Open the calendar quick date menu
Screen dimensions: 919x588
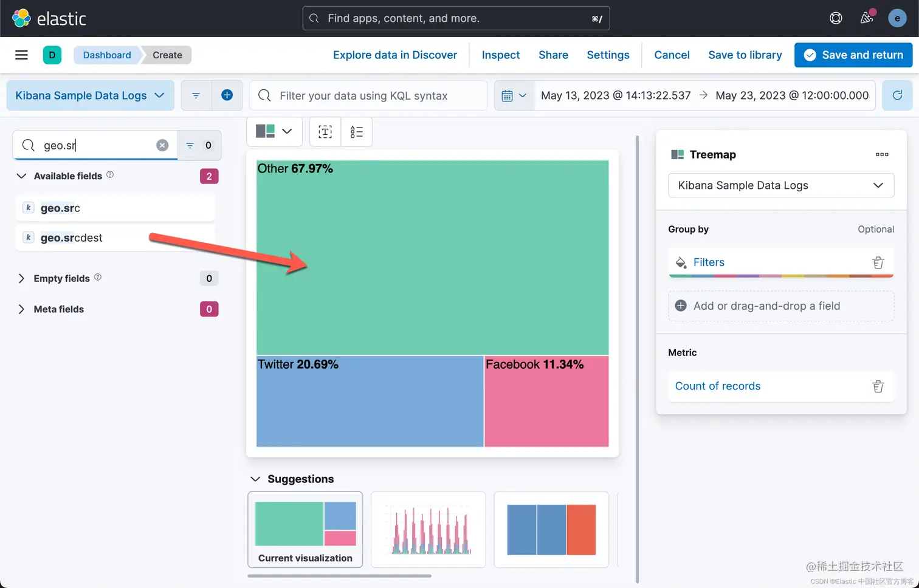[514, 95]
